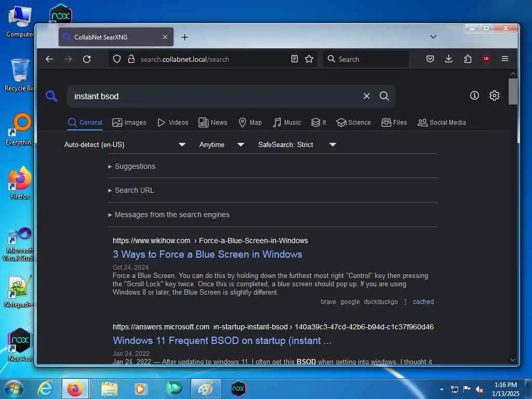Open the shield tracking protection icon

tap(117, 59)
